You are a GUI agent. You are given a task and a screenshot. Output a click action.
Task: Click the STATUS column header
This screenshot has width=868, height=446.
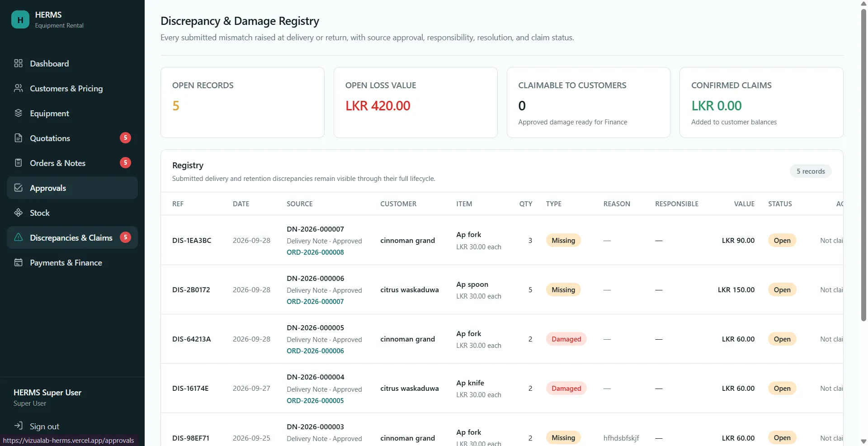coord(780,204)
